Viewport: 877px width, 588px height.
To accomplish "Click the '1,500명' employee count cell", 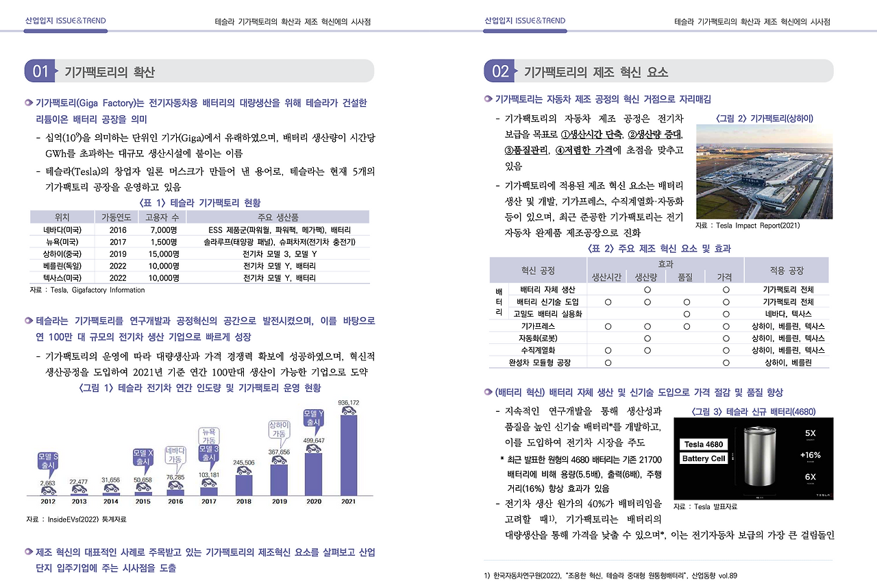I will coord(164,242).
